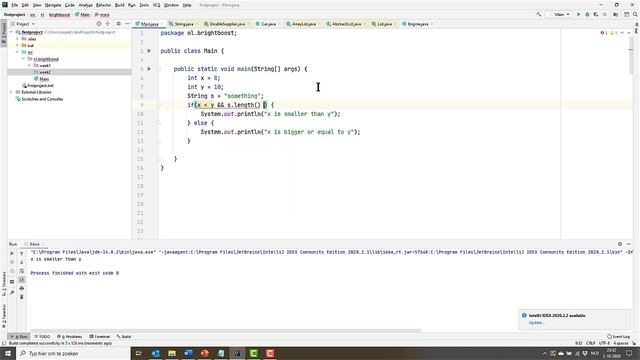Click the Update link in IDEA notification
This screenshot has width=640, height=360.
point(536,323)
